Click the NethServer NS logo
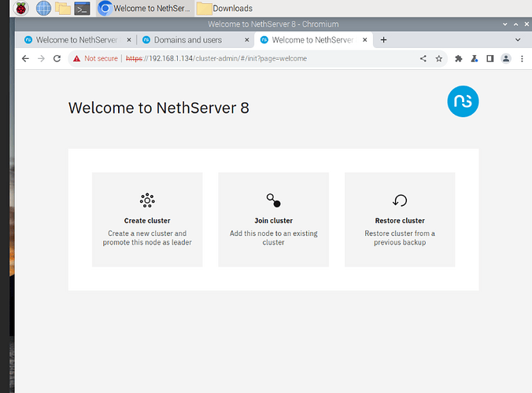The height and width of the screenshot is (393, 532). (x=463, y=101)
